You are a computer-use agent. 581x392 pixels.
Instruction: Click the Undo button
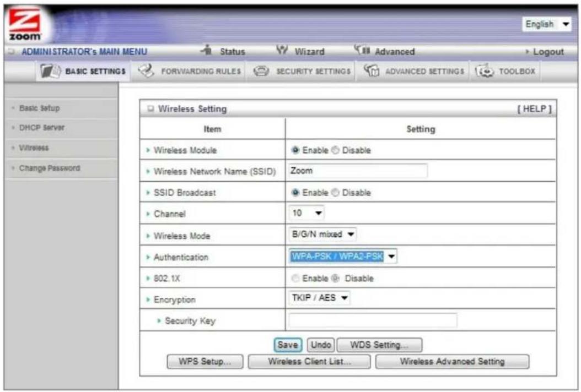tap(321, 345)
